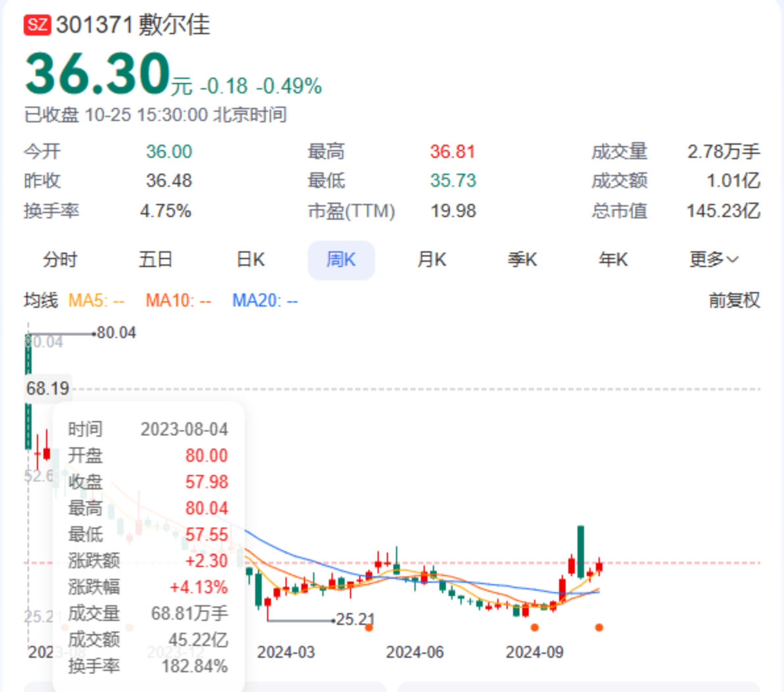Click the tooltip 涨跌幅 value +4.13%
The image size is (784, 692).
click(x=199, y=587)
